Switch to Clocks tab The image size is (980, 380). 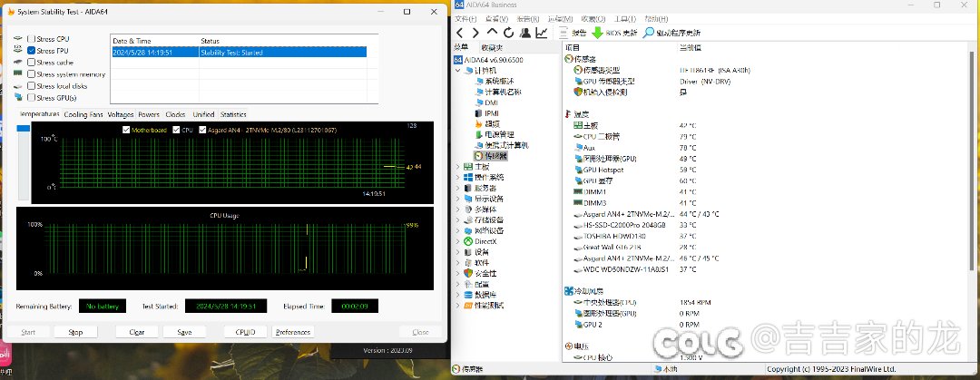click(176, 114)
